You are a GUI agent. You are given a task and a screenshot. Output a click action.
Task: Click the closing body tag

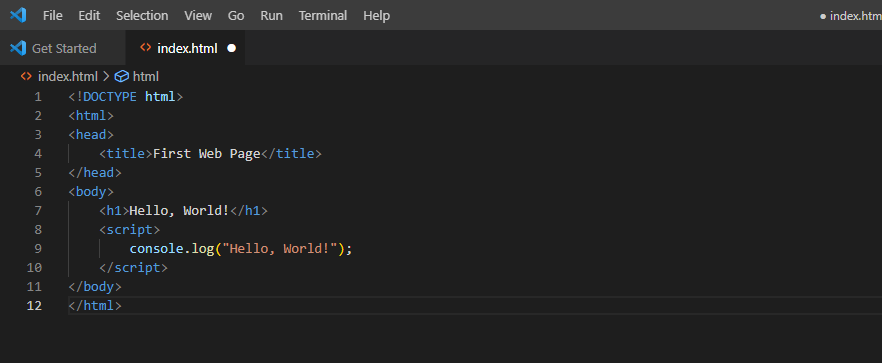[95, 287]
